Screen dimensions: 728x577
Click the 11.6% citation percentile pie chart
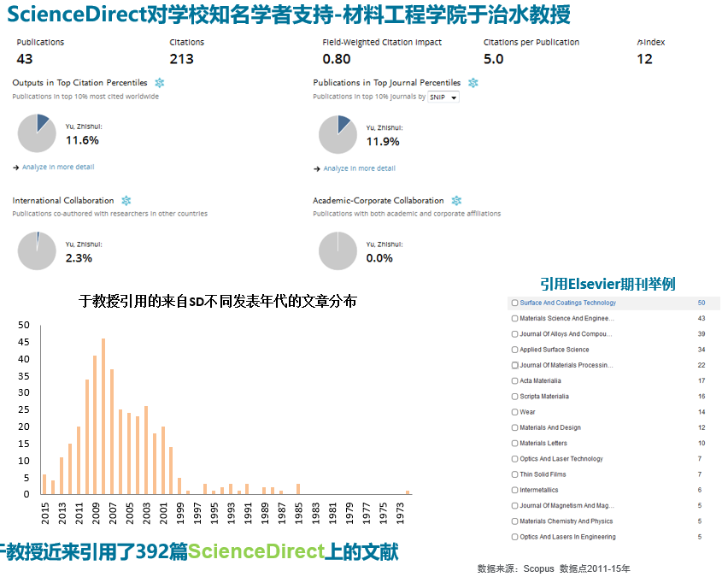coord(37,133)
